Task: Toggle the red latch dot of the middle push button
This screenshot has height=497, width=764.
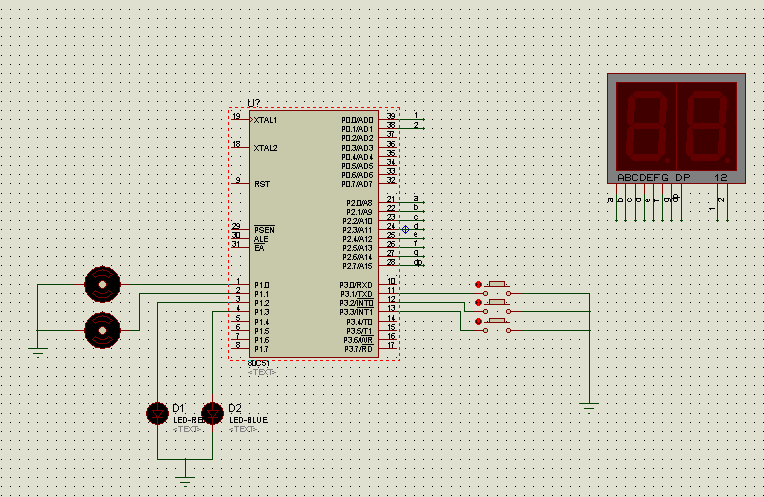Action: 478,303
